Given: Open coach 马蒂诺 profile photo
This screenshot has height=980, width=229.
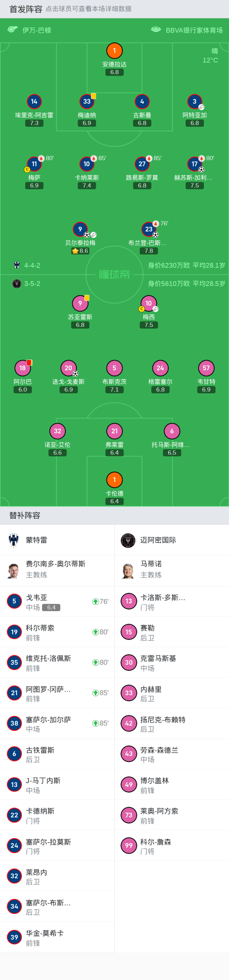Looking at the screenshot, I should [x=128, y=571].
